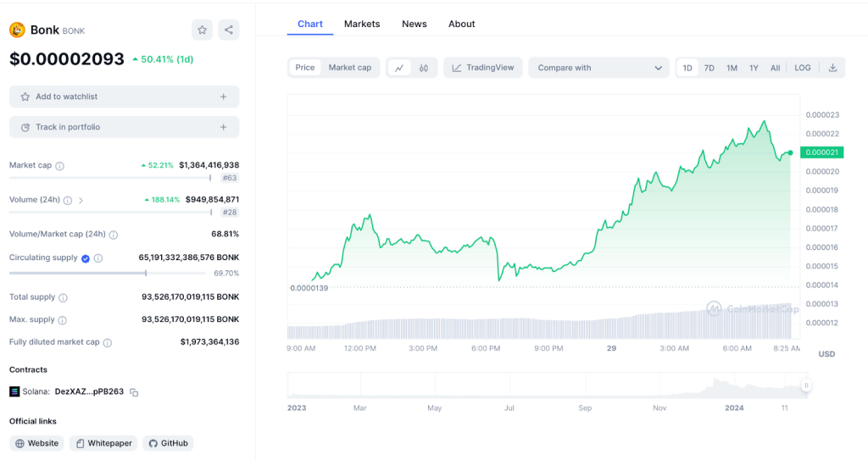Click the Market cap info icon

[60, 165]
